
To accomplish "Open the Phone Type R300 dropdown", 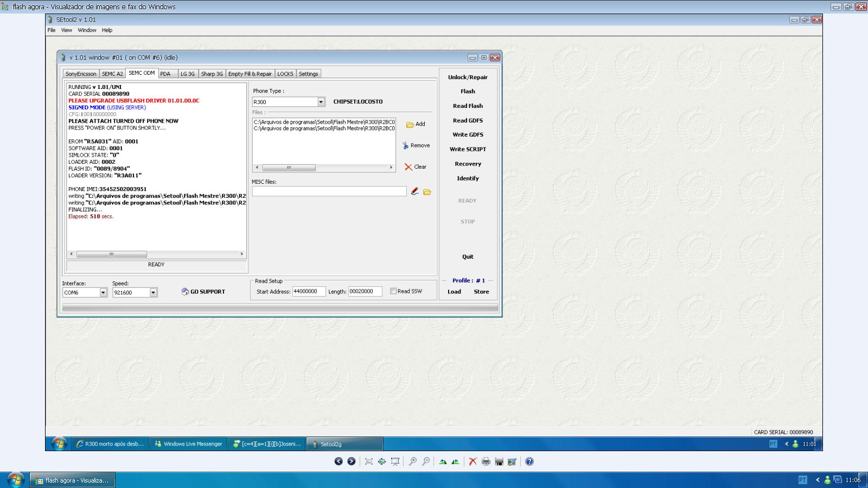I will click(x=321, y=102).
